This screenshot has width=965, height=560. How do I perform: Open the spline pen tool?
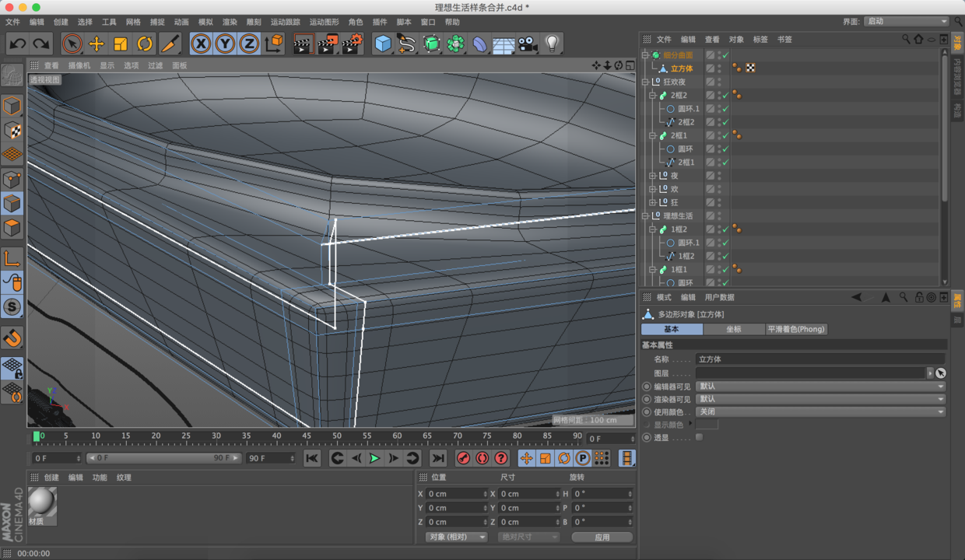tap(406, 44)
